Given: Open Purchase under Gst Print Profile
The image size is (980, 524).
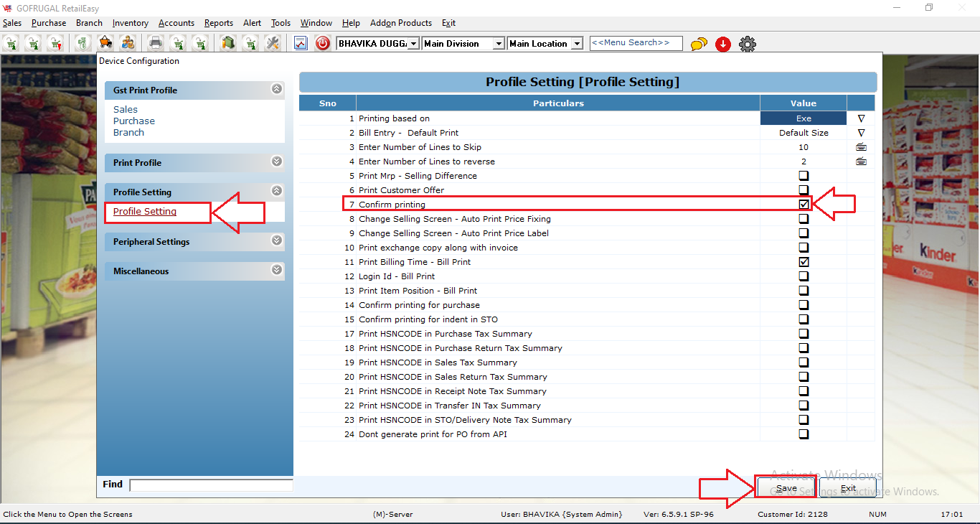Looking at the screenshot, I should click(134, 121).
